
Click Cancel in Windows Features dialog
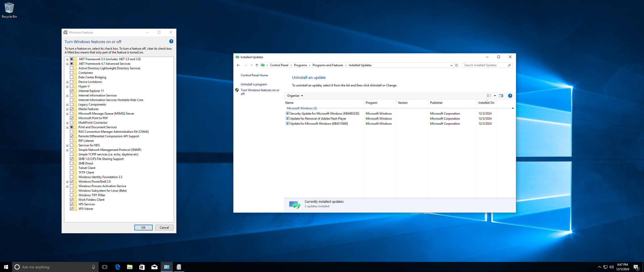[164, 227]
